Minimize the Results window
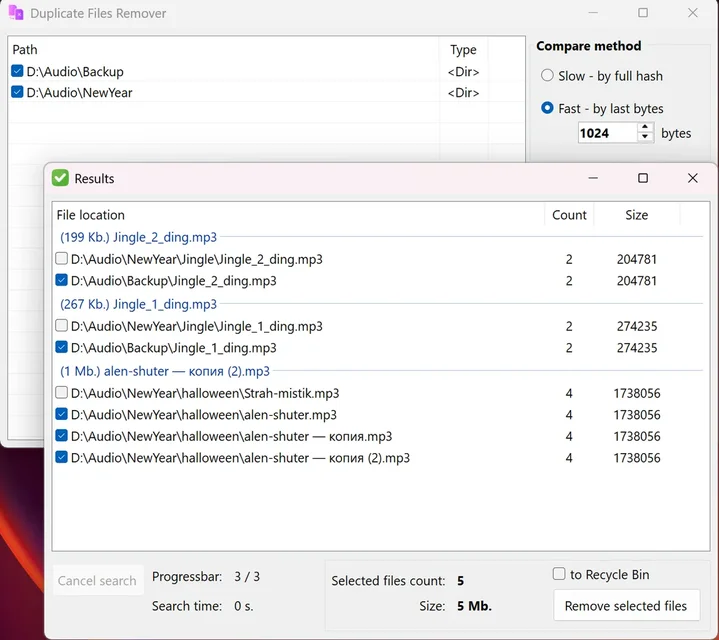Screen dimensions: 719x640 [x=593, y=178]
